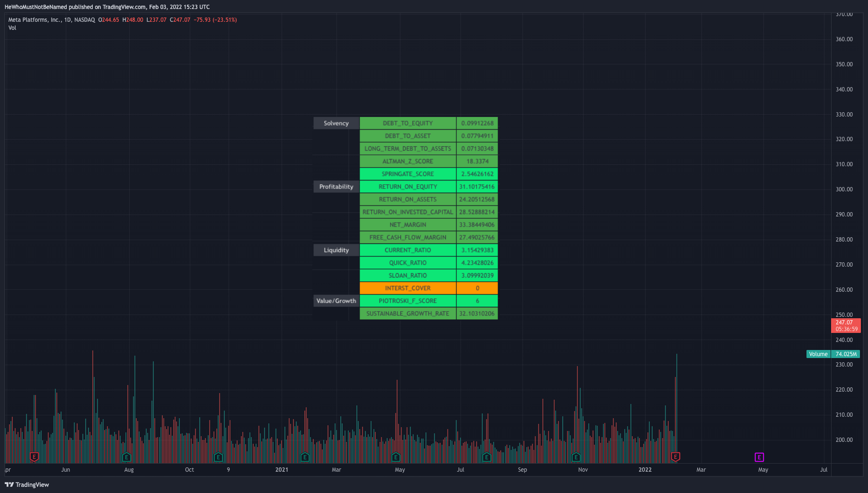Viewport: 868px width, 493px height.
Task: Click the Profitability category header cell
Action: point(336,187)
